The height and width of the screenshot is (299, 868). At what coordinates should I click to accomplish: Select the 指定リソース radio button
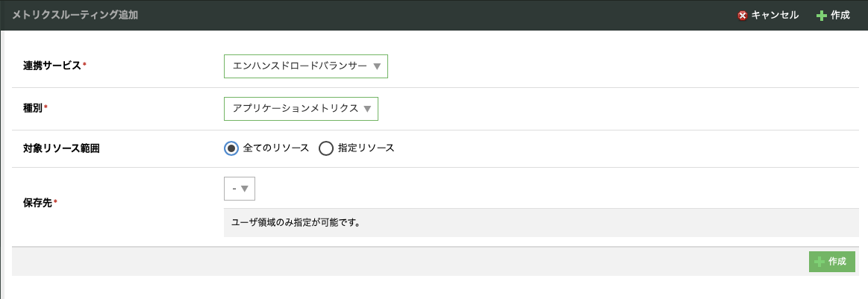pyautogui.click(x=326, y=148)
